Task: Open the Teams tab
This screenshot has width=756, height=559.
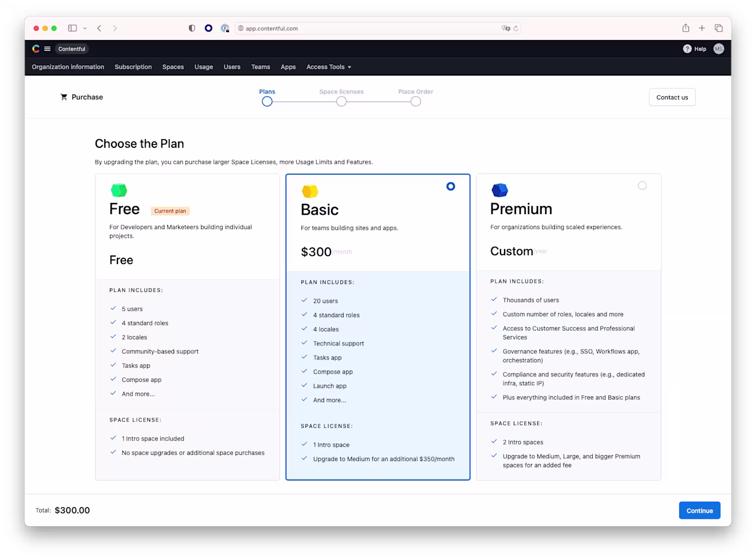Action: [261, 67]
